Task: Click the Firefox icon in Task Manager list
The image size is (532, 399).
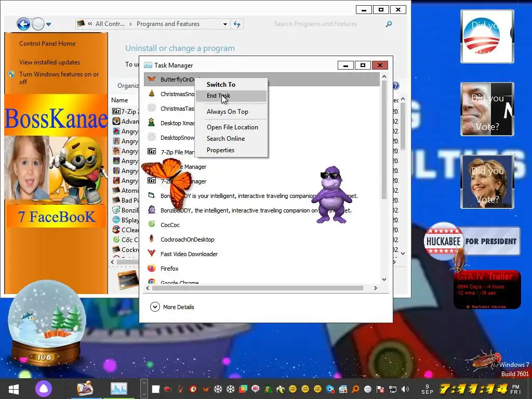Action: point(152,269)
